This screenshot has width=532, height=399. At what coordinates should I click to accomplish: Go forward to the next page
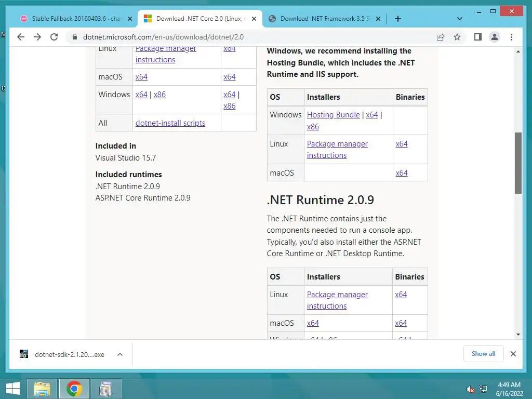click(x=37, y=37)
